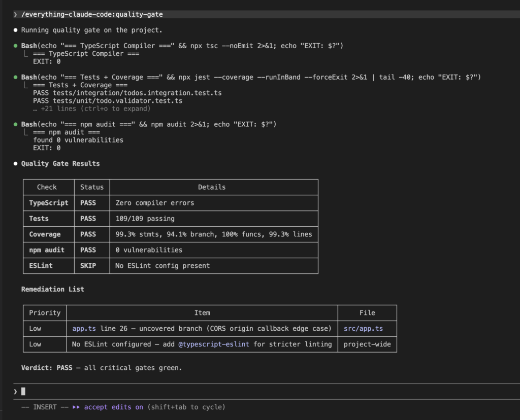
Task: Click the double-arrow icon before "accept edits on"
Action: pos(77,407)
